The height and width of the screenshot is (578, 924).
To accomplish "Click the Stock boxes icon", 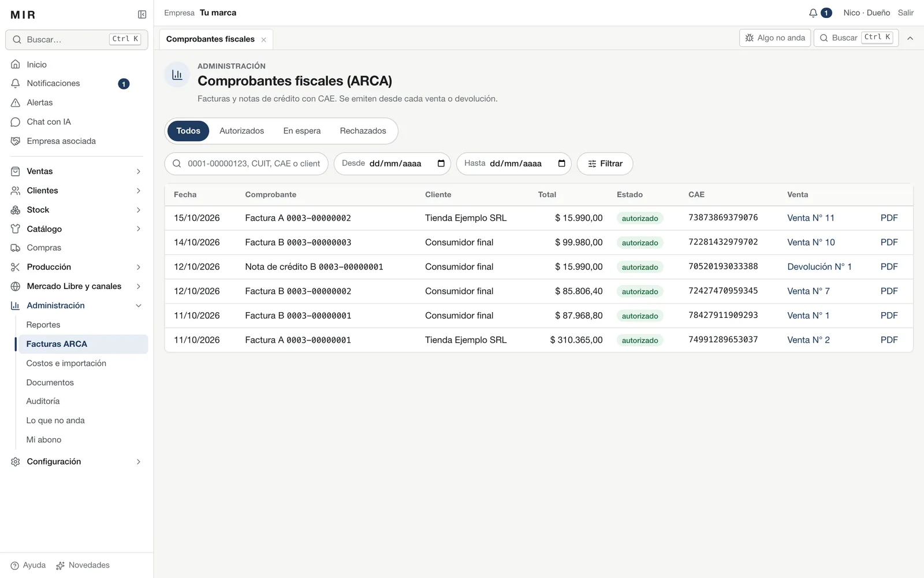I will coord(16,210).
